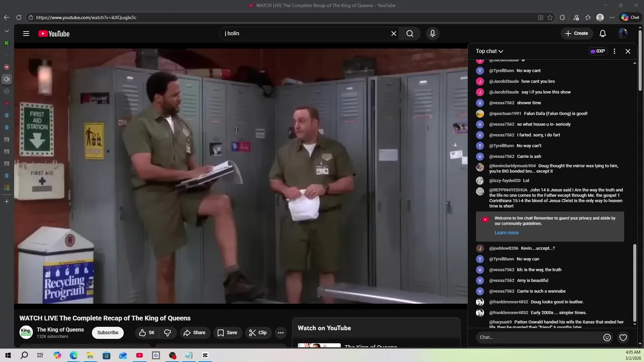Switch to the red record-circle sidebar tab
This screenshot has height=362, width=644.
[7, 67]
